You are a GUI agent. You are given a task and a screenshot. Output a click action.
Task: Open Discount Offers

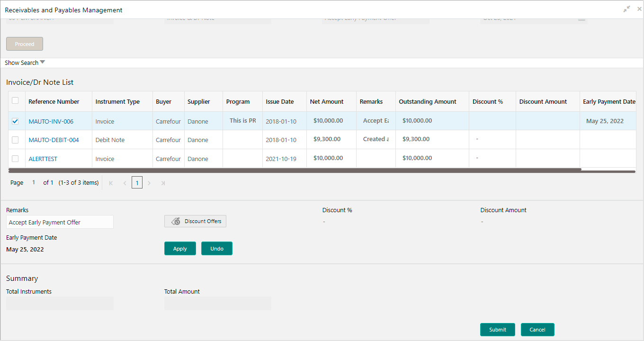coord(195,221)
